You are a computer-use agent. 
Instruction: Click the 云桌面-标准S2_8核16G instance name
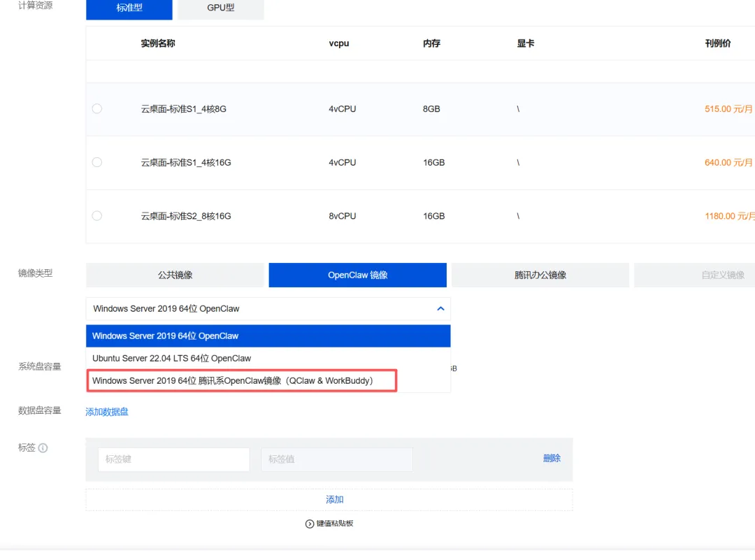tap(186, 216)
